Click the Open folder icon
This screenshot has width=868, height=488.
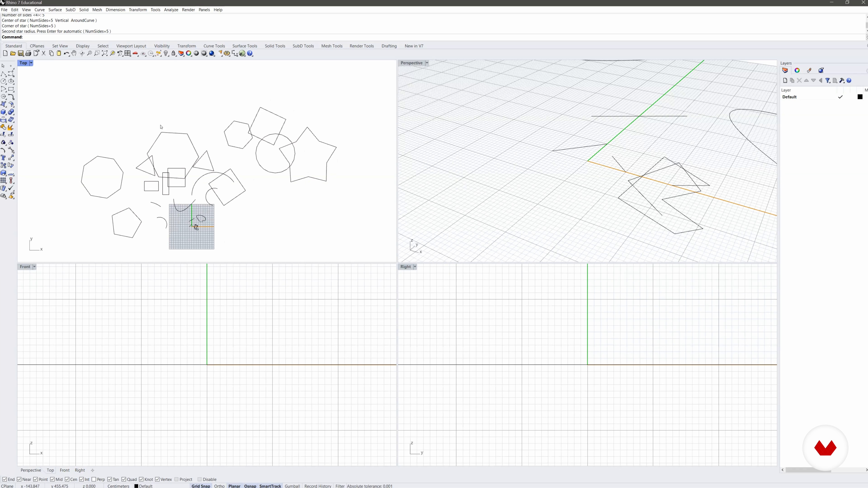(13, 53)
